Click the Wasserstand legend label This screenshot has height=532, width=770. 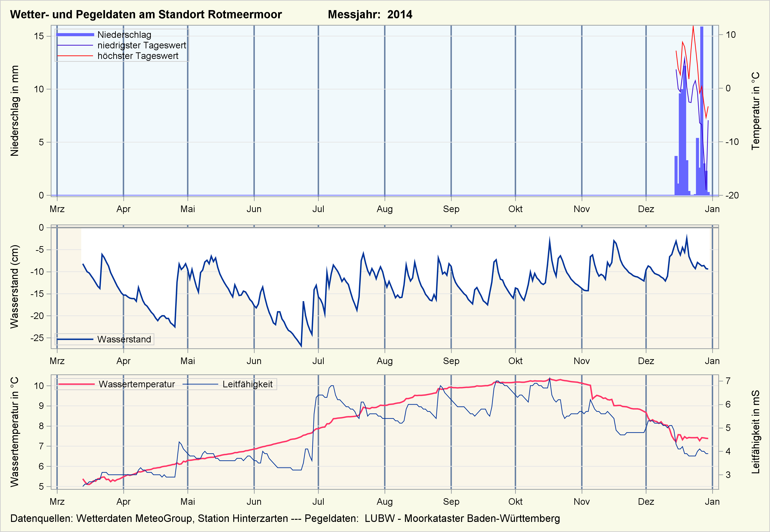(124, 339)
